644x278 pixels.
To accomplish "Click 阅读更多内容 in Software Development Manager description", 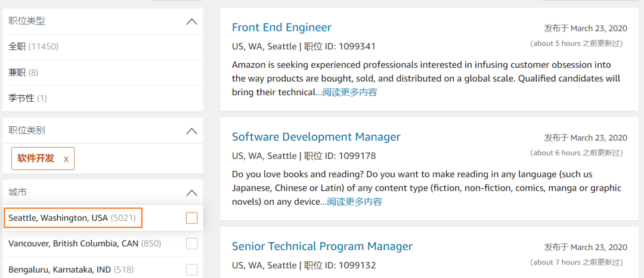I will tap(354, 202).
